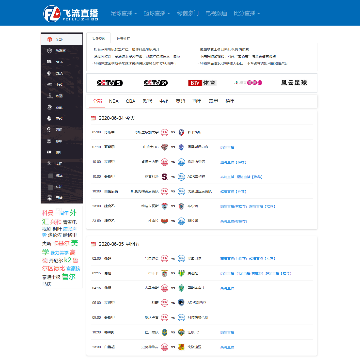Click the calendar icon beside 2020-06-25
The width and height of the screenshot is (360, 360).
click(93, 244)
